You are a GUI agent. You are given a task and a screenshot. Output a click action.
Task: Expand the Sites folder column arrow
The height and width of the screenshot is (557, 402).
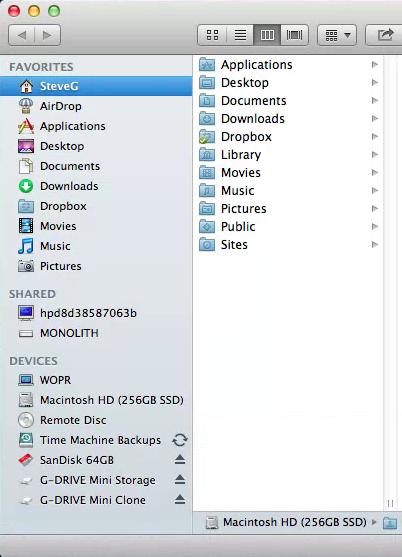tap(374, 244)
